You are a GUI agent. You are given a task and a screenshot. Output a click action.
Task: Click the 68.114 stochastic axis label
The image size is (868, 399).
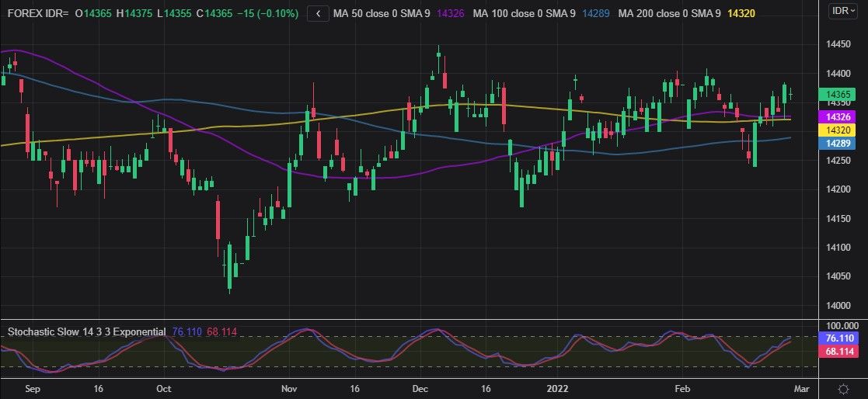pos(838,351)
